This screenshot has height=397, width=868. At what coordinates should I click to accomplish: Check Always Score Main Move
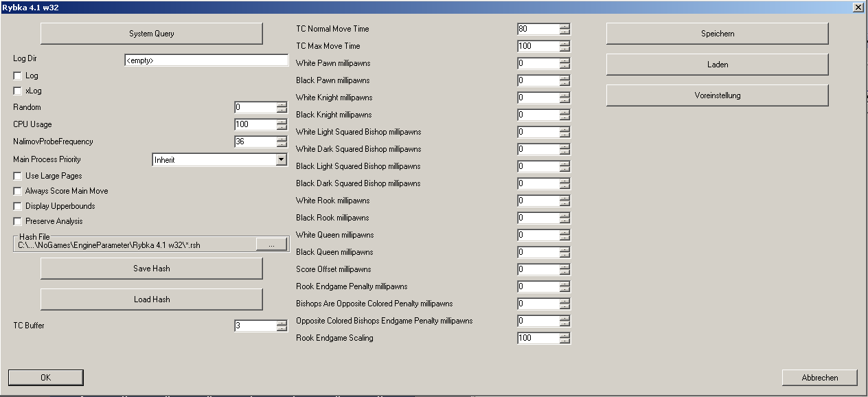point(18,191)
